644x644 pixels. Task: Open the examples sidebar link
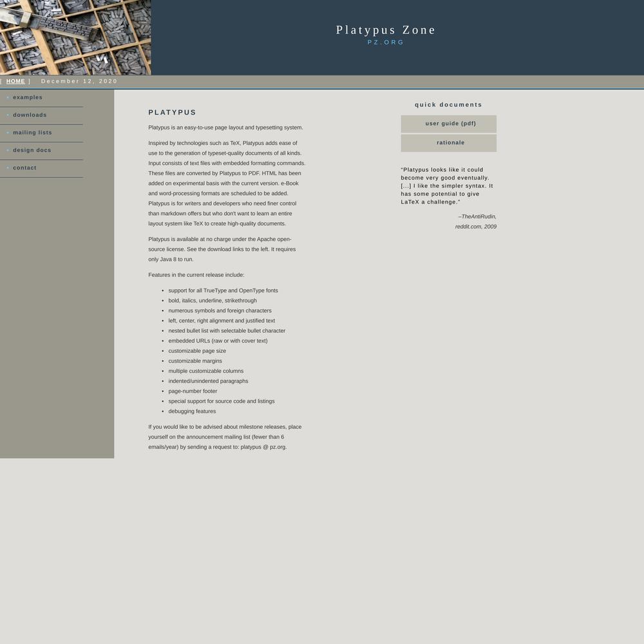28,97
